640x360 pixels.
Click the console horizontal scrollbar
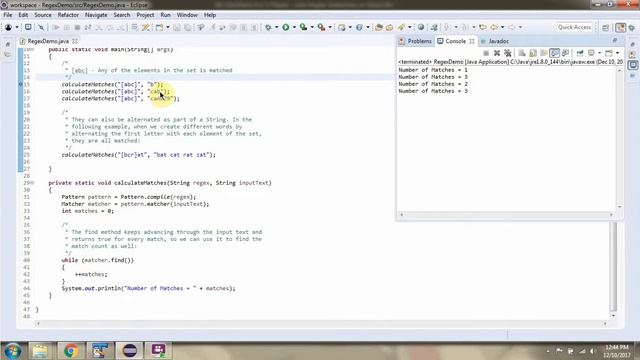point(506,215)
